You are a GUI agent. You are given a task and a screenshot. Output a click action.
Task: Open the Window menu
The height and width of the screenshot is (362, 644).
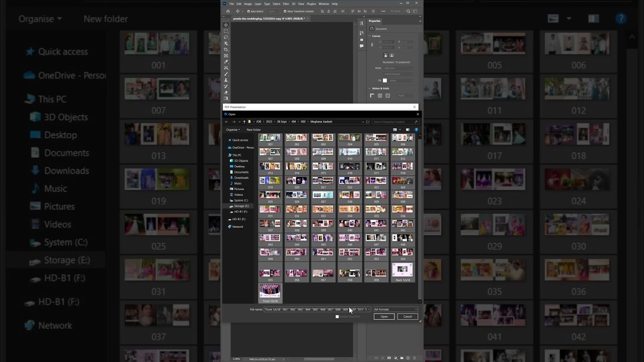324,4
